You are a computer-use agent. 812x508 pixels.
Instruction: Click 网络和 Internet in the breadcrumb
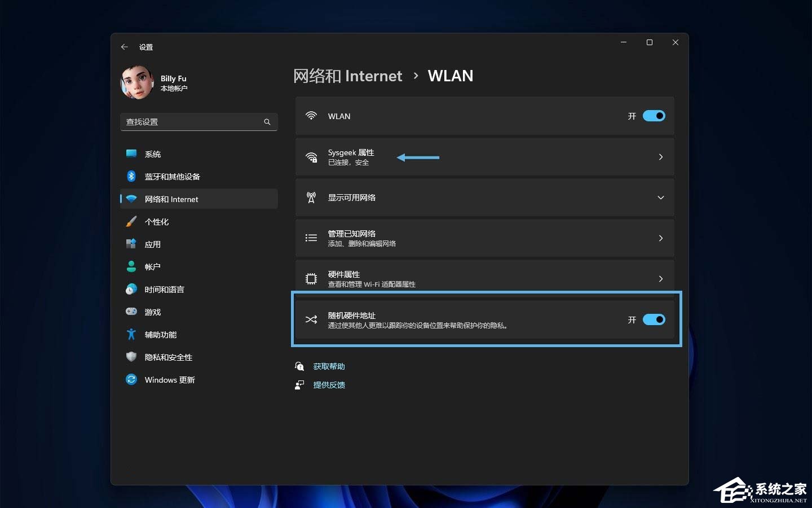point(347,76)
